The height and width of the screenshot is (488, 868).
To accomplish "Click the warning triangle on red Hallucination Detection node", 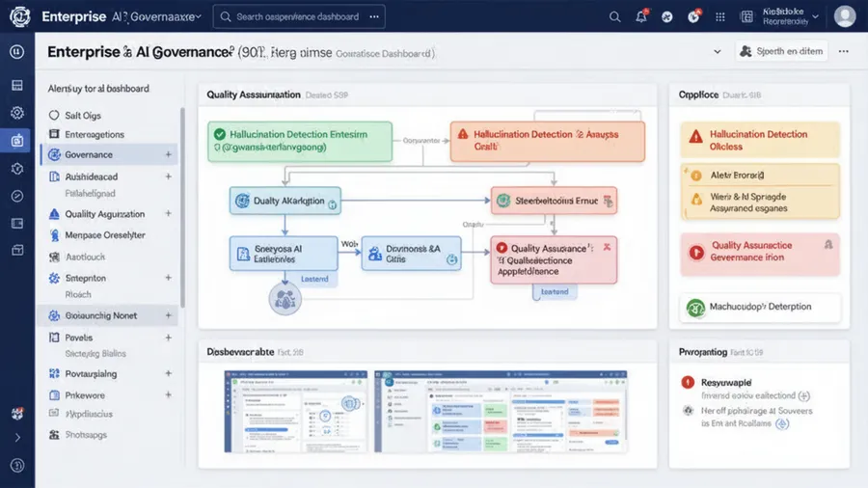I will [x=463, y=134].
